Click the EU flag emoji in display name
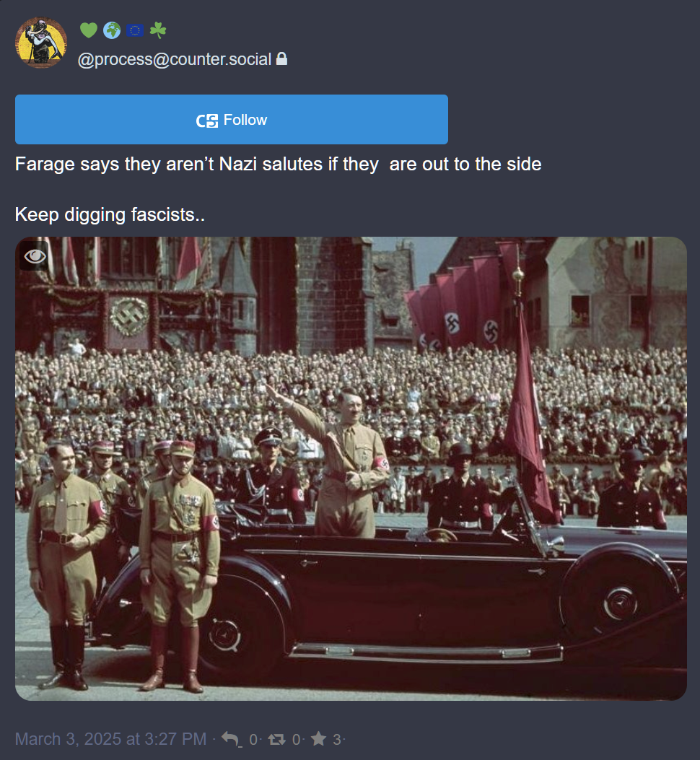The width and height of the screenshot is (700, 760). tap(135, 30)
